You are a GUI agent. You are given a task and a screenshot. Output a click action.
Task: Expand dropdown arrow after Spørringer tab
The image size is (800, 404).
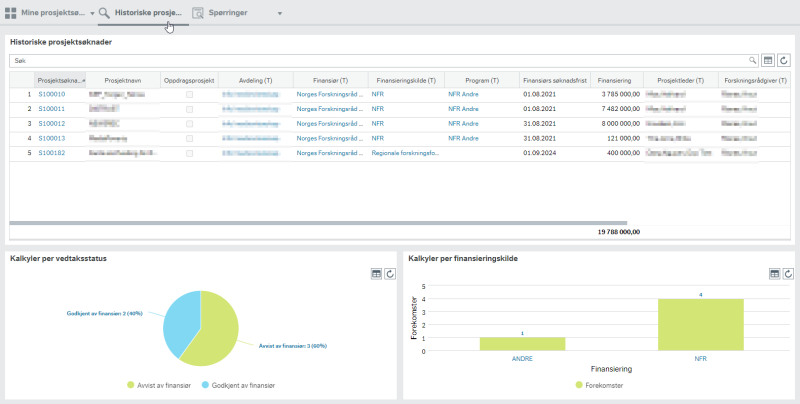(x=280, y=14)
